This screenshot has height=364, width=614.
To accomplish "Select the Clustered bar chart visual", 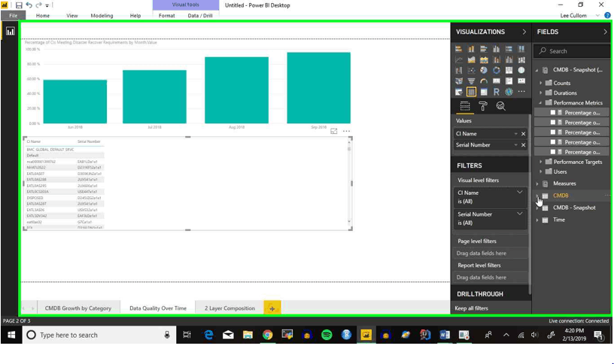I will tap(484, 49).
